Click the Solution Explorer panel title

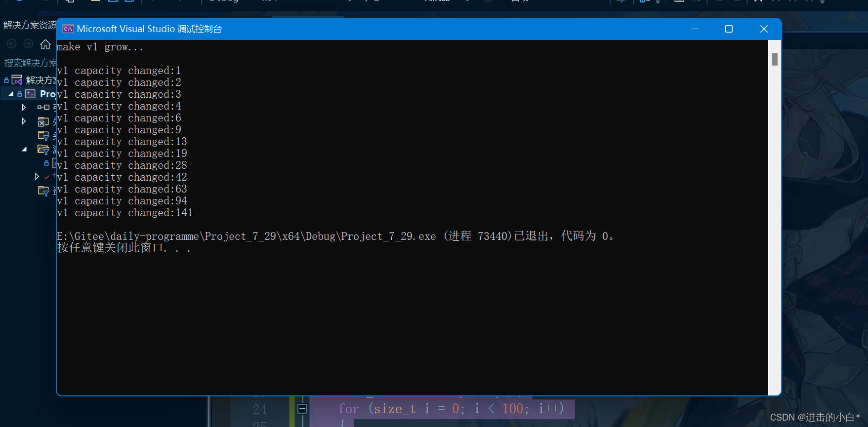click(30, 25)
